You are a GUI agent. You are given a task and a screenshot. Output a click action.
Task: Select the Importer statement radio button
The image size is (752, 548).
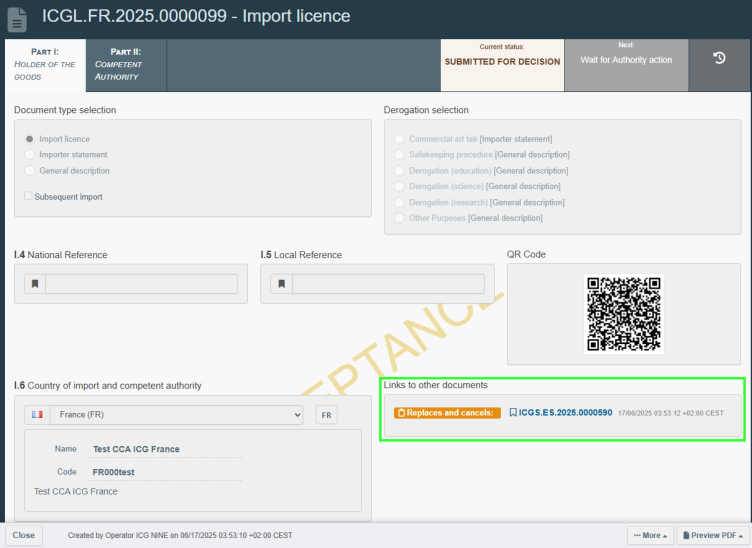(x=30, y=155)
